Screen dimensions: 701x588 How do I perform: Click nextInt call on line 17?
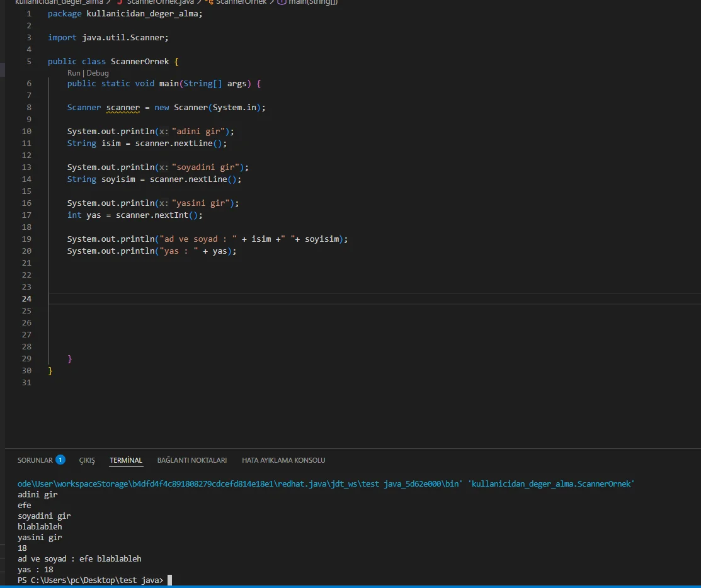tap(172, 215)
